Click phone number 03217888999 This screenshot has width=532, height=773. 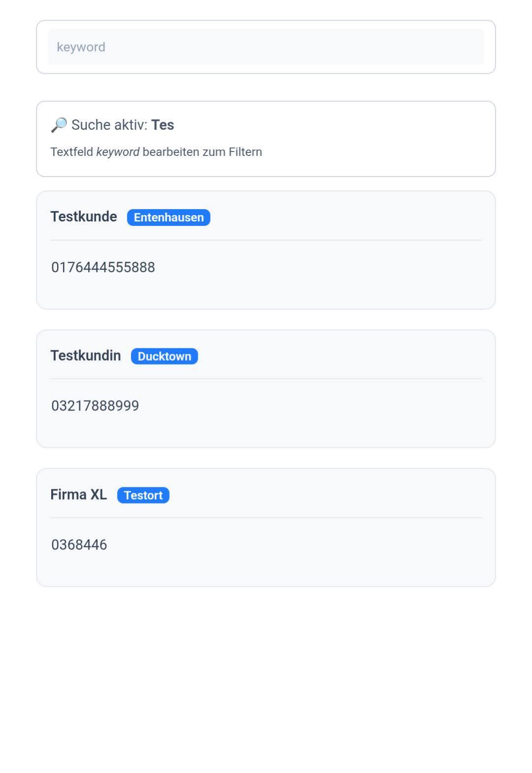point(95,406)
